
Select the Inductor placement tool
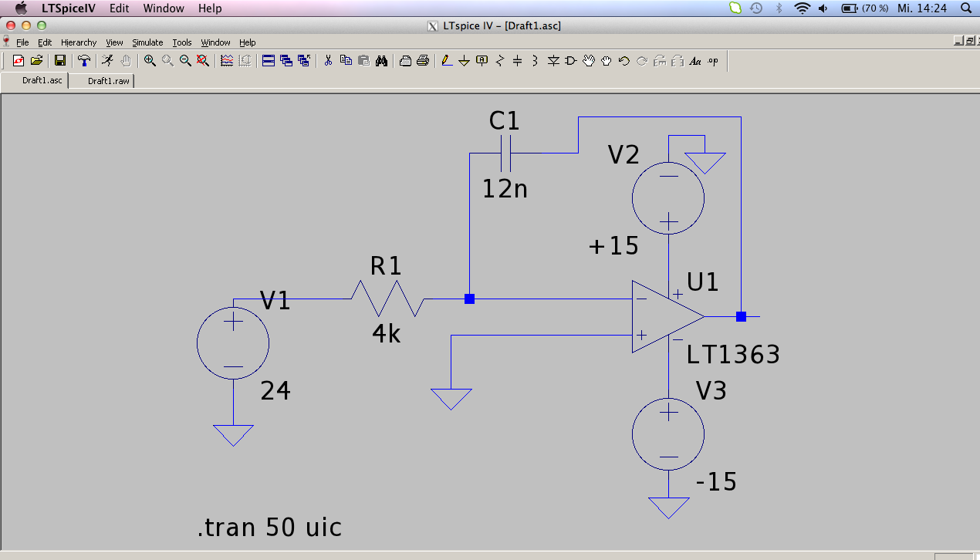(x=535, y=61)
